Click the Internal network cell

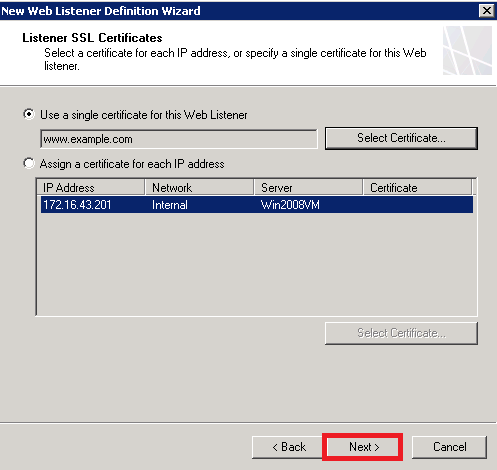tap(170, 205)
